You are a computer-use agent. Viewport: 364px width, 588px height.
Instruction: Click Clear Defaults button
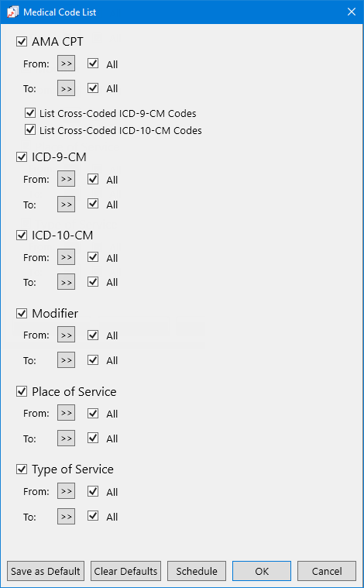tap(125, 571)
